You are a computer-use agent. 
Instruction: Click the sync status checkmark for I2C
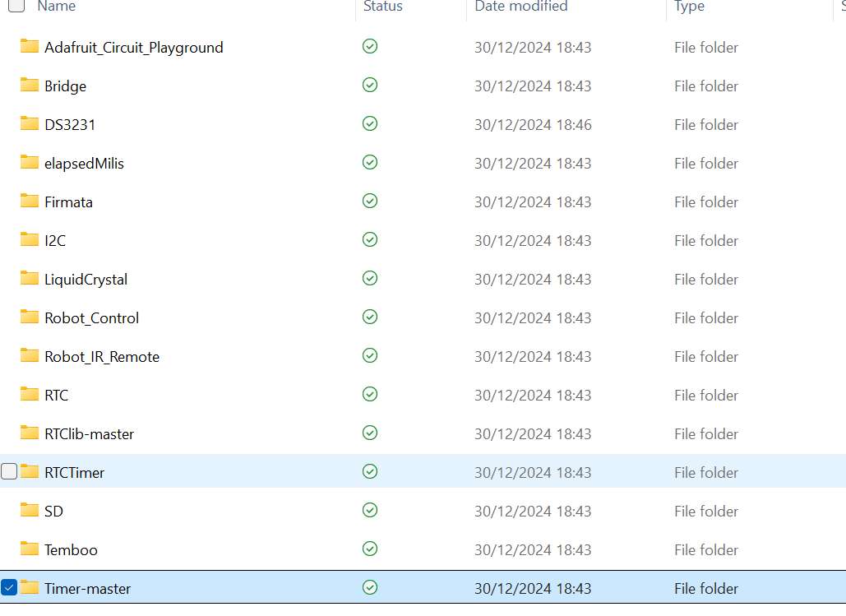370,239
